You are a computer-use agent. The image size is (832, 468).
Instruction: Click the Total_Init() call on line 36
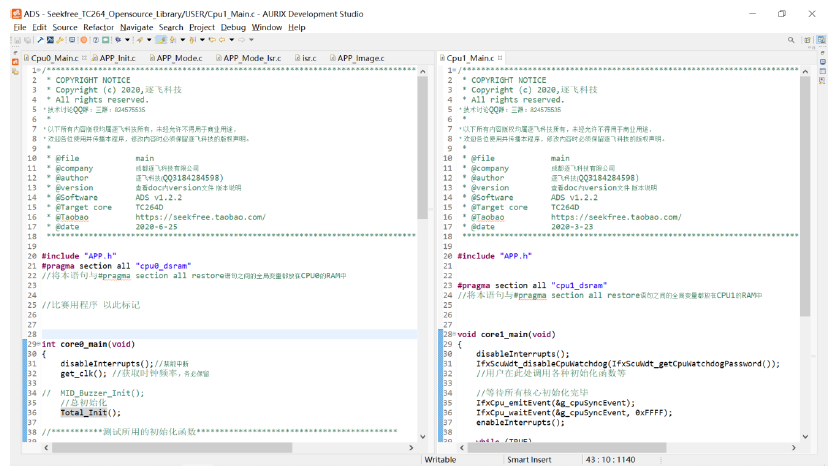tap(90, 413)
